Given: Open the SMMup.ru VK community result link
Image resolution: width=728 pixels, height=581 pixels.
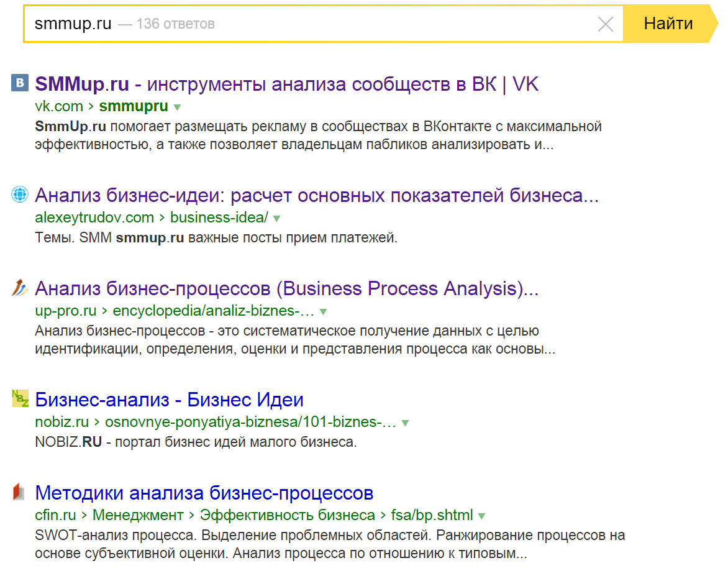Looking at the screenshot, I should pyautogui.click(x=286, y=83).
